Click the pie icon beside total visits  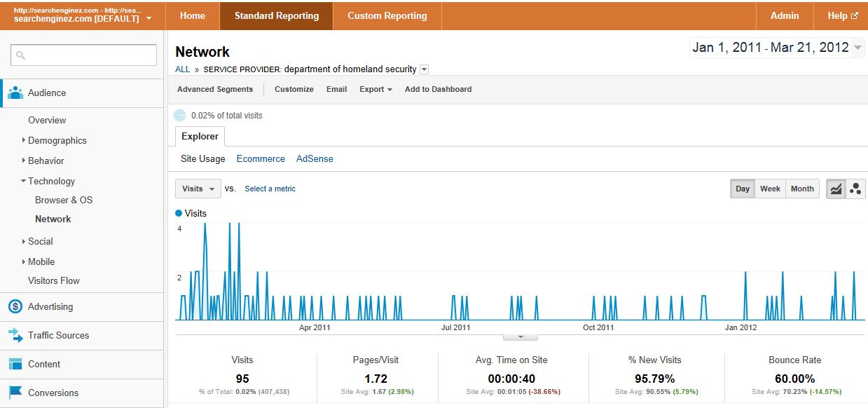[180, 115]
